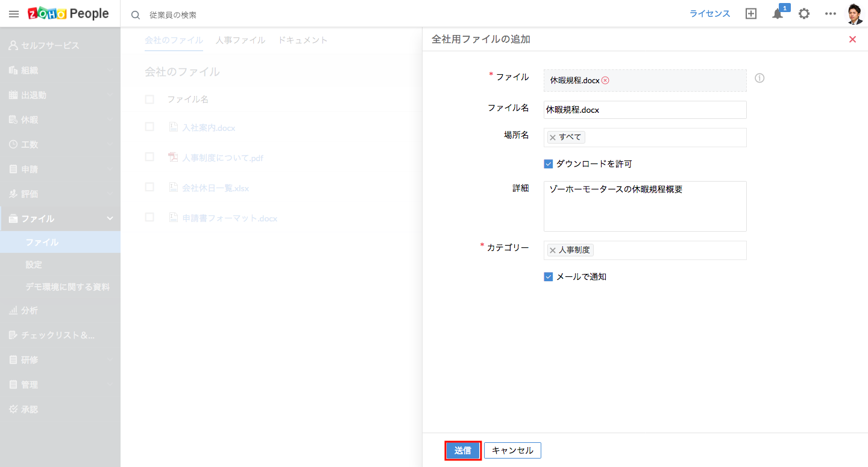868x467 pixels.
Task: Open the 場所名 selection field
Action: pyautogui.click(x=663, y=138)
